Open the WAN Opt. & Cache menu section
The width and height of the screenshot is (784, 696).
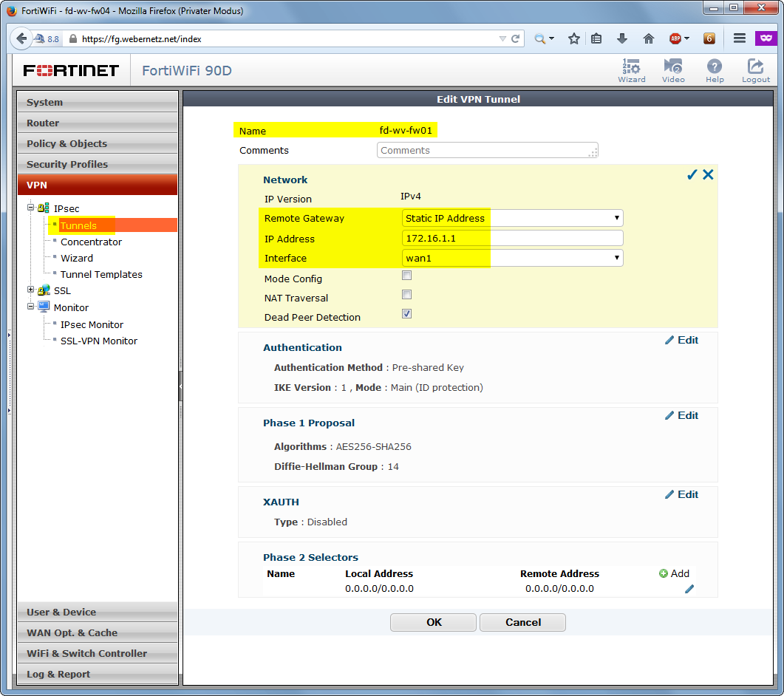coord(98,632)
